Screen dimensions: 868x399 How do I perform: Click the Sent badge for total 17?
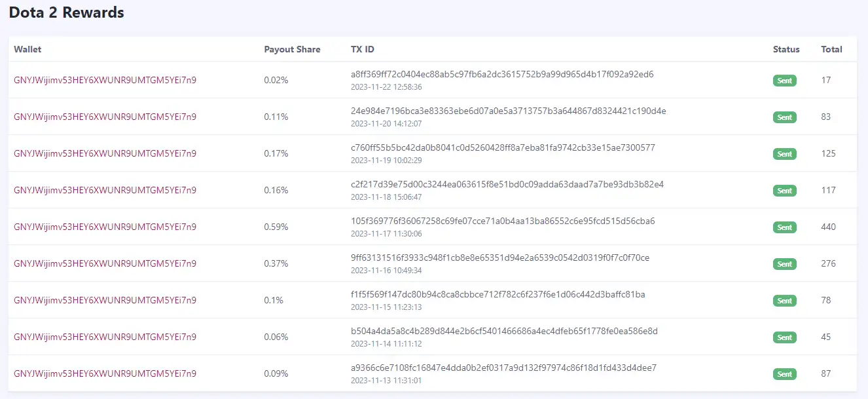(x=784, y=81)
